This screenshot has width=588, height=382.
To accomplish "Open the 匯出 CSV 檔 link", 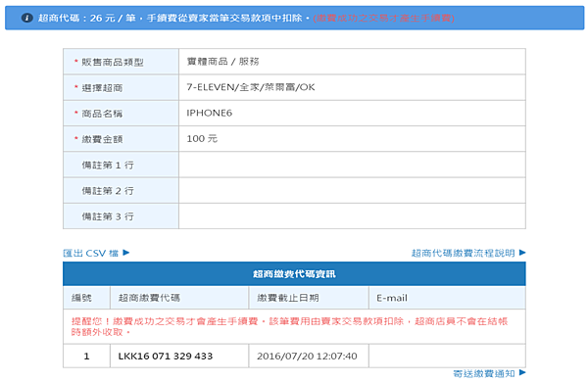I will 91,253.
